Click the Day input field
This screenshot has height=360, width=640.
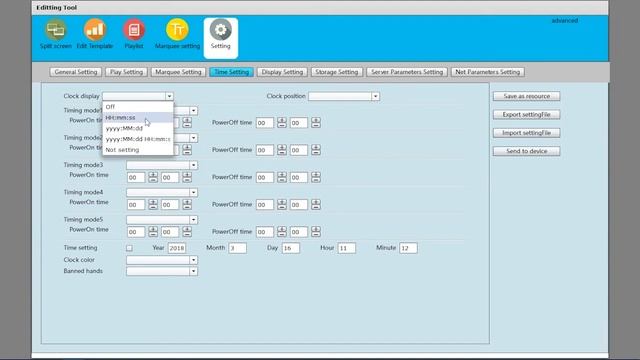click(x=291, y=248)
